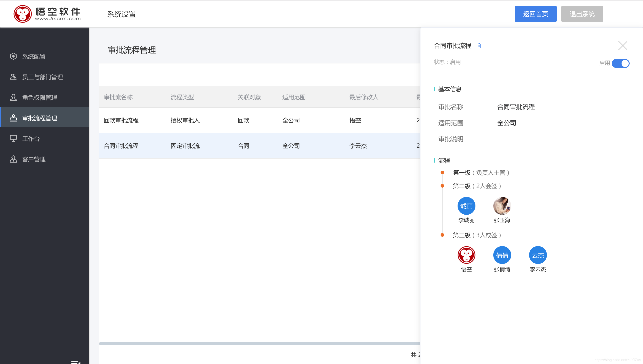Close the 合同审批流程 detail panel
This screenshot has width=643, height=364.
(623, 45)
